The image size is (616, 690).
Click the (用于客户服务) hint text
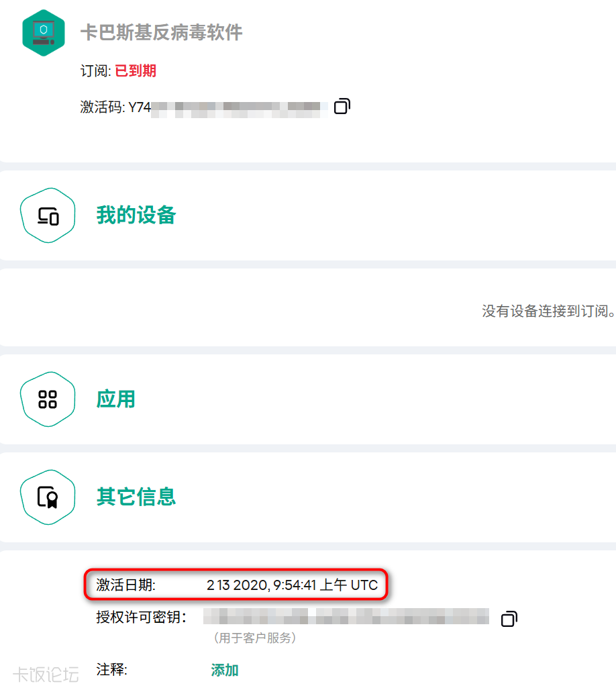pos(255,638)
